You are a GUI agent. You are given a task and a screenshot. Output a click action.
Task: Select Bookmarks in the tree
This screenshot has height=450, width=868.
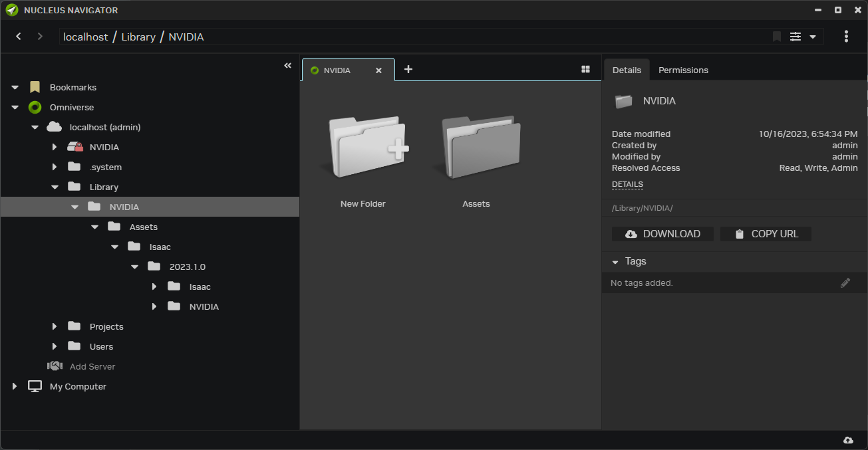(73, 87)
